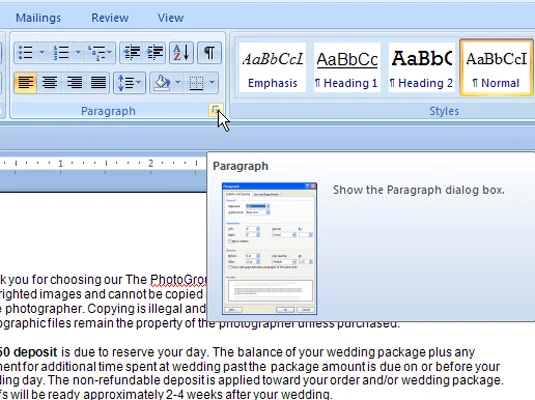The width and height of the screenshot is (535, 400).
Task: Open the Bullets dropdown arrow
Action: [x=42, y=53]
